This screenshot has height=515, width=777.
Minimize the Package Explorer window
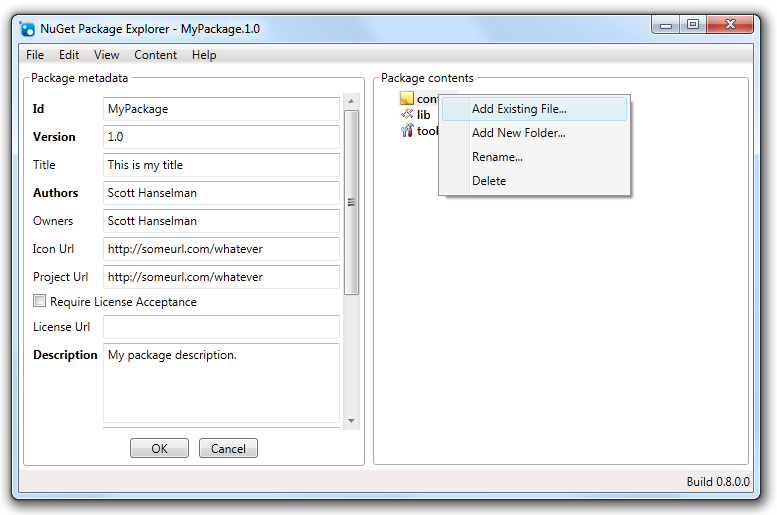tap(666, 24)
